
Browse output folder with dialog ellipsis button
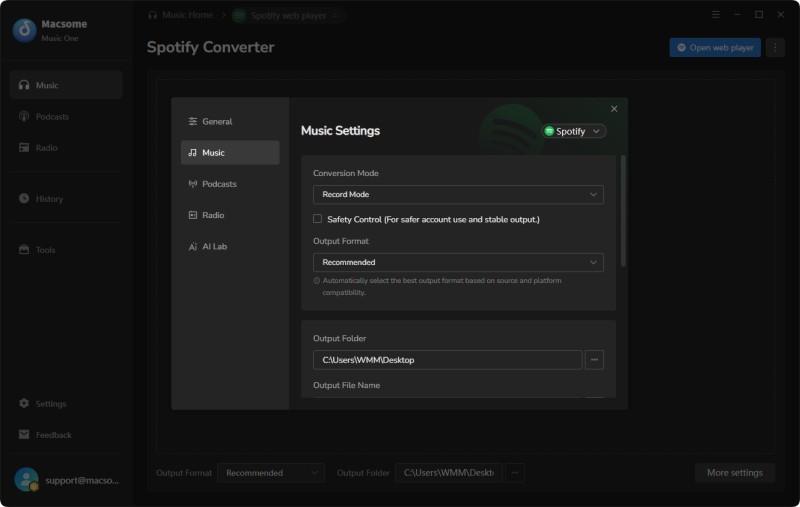(594, 360)
